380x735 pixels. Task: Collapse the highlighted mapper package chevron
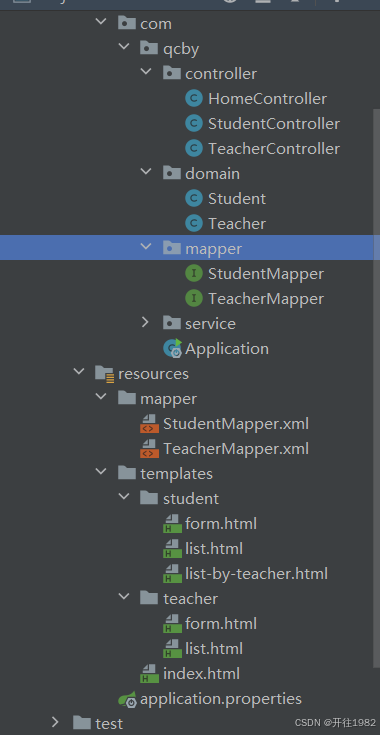click(x=146, y=246)
